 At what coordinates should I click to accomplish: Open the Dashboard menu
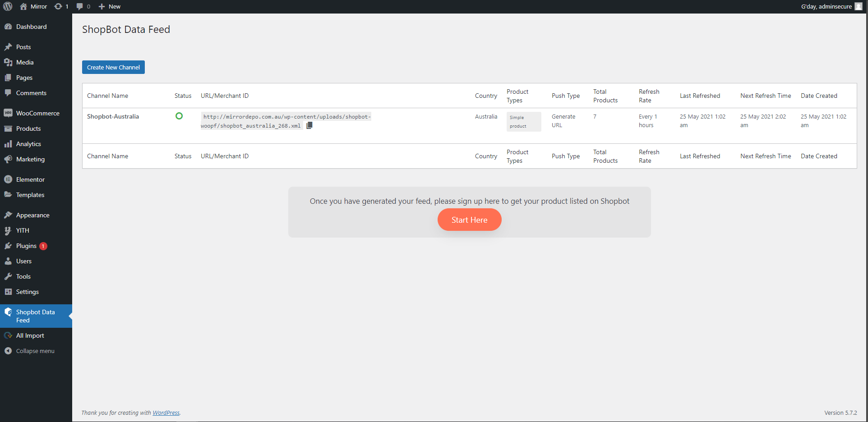tap(36, 27)
